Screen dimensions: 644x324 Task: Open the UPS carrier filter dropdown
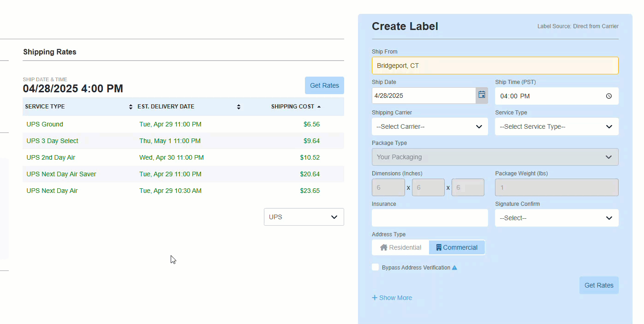point(304,217)
